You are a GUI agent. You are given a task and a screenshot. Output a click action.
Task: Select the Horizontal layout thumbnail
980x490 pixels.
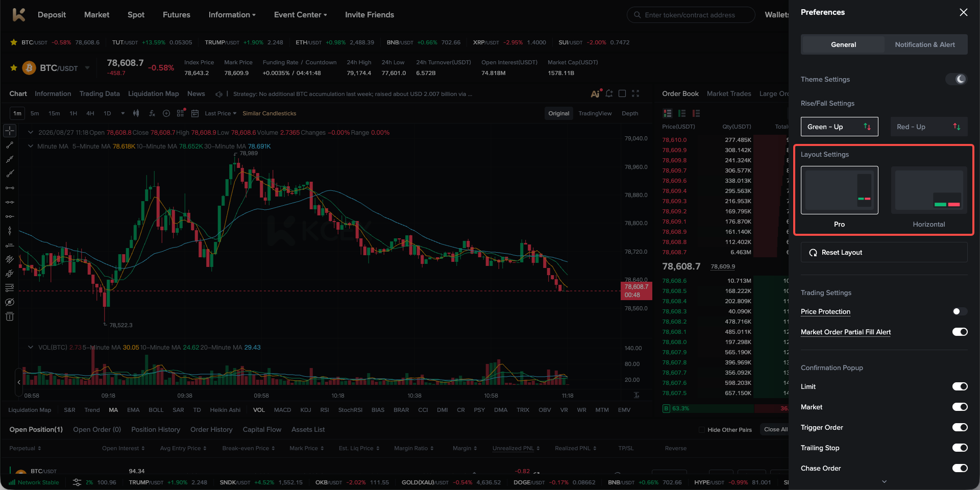(x=929, y=191)
